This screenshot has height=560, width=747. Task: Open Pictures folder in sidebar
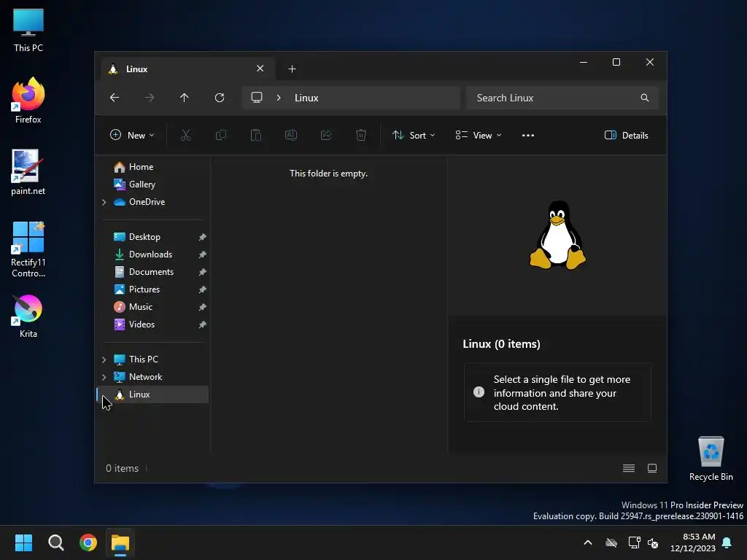(x=144, y=289)
